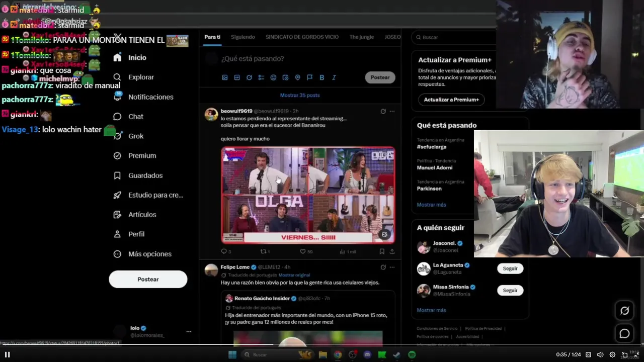Viewport: 644px width, 362px height.
Task: Bookmark the beowulf9619 post
Action: pyautogui.click(x=382, y=251)
